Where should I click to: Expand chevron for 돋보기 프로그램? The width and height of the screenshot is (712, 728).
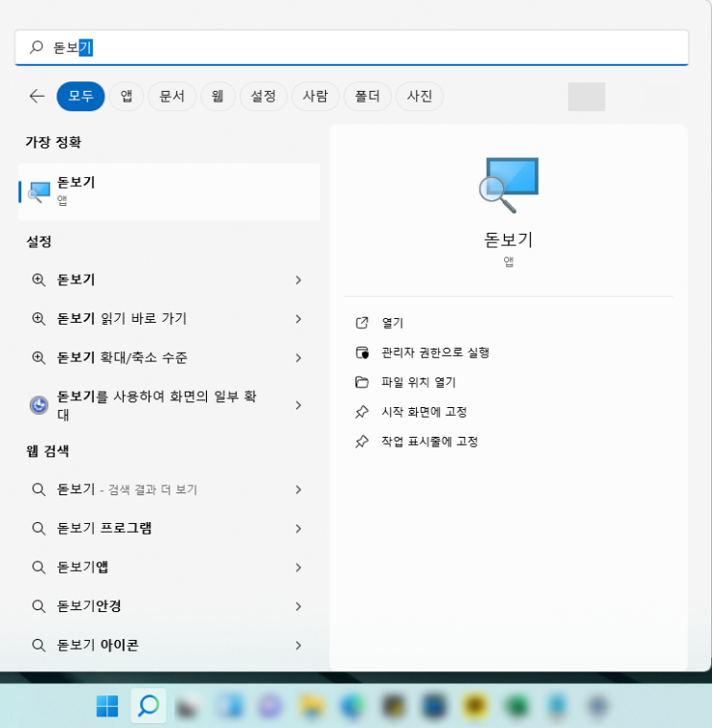click(299, 529)
